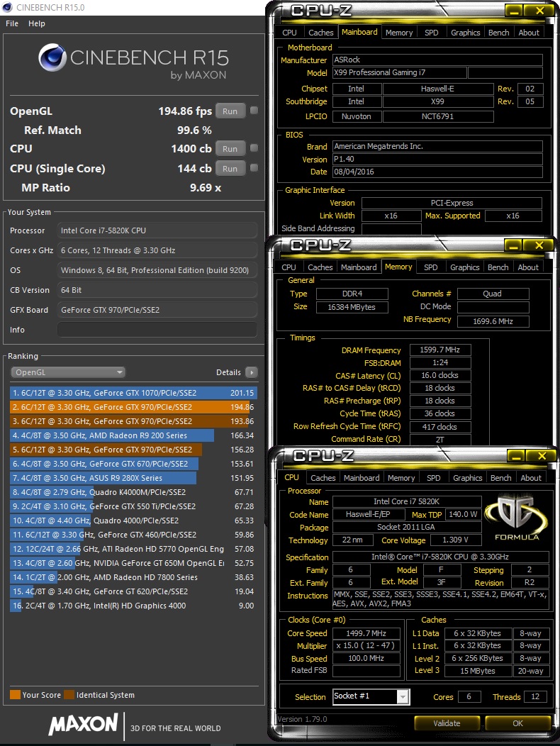Select ranking row 8 Quadro K4000M

tap(134, 492)
